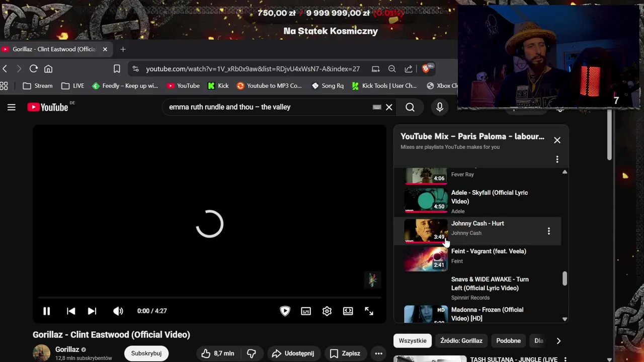Submit search with the magnifier button
The image size is (644, 362).
pos(410,107)
